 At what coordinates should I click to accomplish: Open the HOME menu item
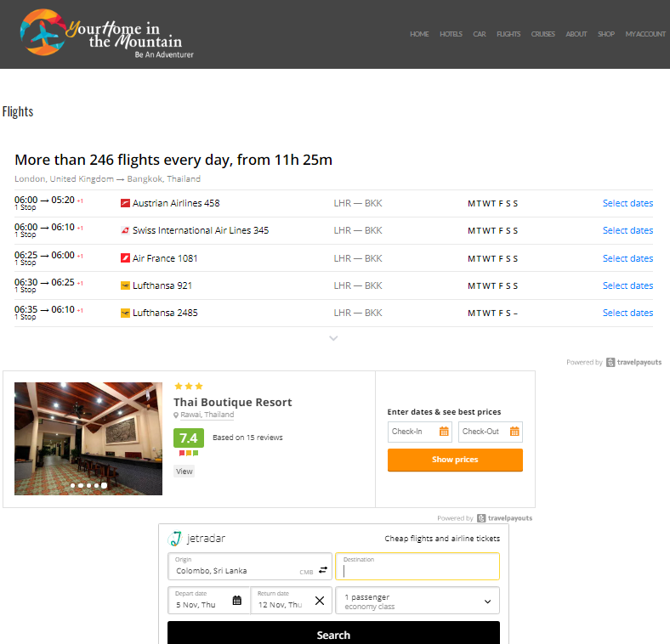(x=419, y=34)
